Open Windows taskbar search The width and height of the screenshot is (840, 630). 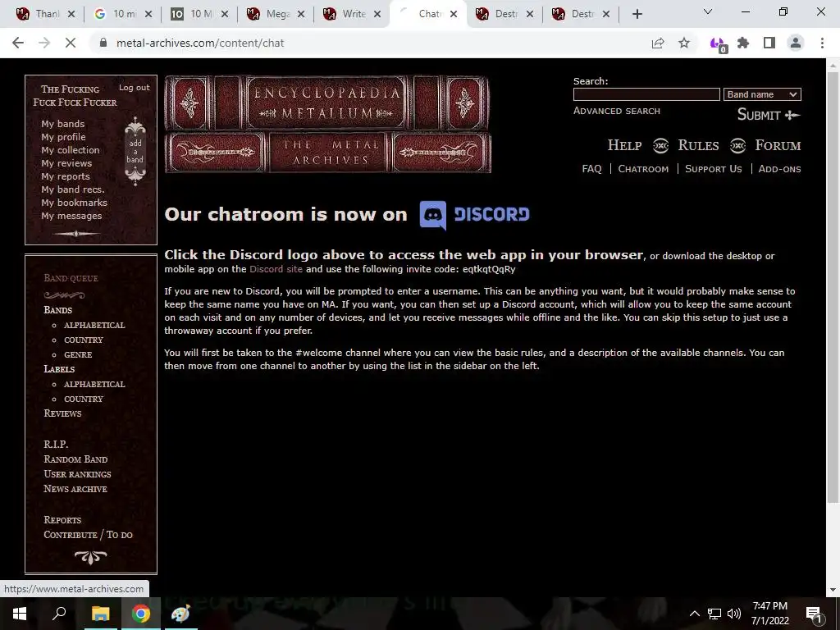click(59, 614)
